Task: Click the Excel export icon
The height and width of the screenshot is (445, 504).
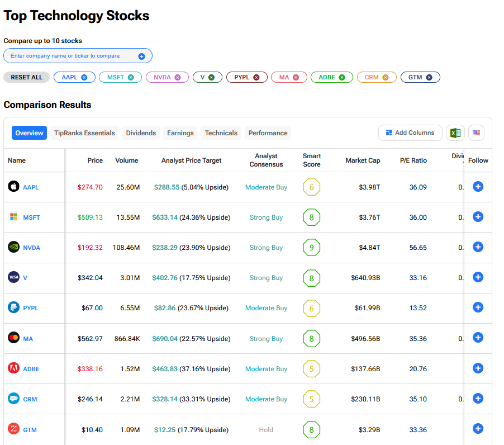Action: 455,133
